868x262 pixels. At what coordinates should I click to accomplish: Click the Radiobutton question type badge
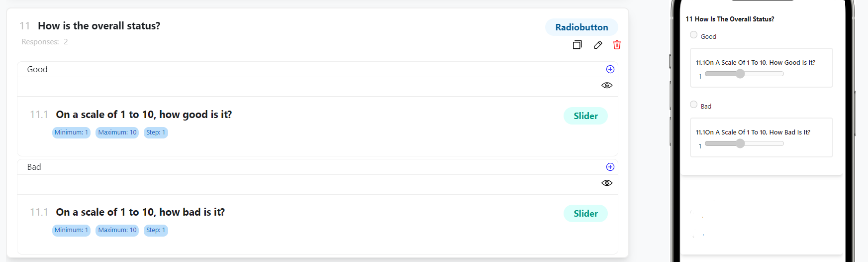coord(581,27)
